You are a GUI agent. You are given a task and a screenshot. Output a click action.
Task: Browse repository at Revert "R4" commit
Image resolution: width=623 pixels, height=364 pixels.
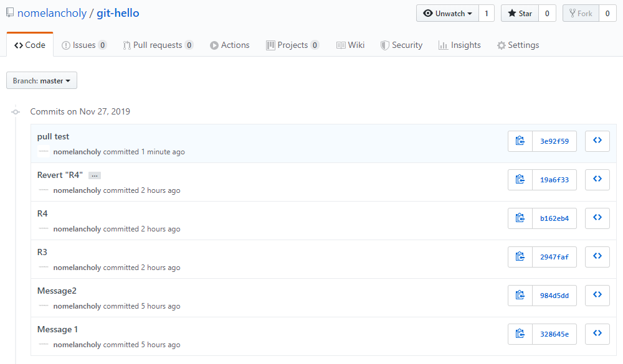(597, 180)
